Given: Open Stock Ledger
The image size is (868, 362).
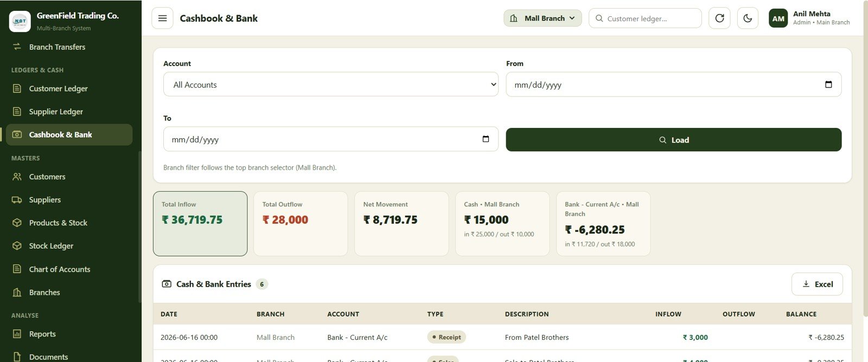Looking at the screenshot, I should click(x=69, y=245).
